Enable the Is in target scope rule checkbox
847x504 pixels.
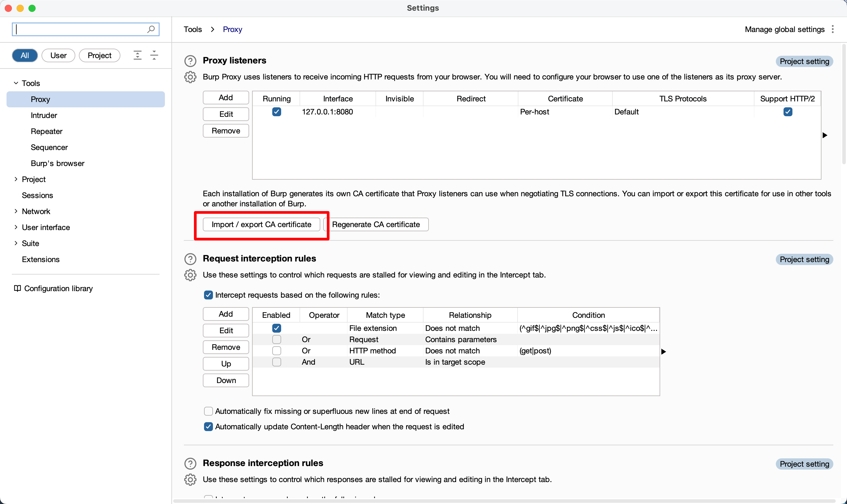pyautogui.click(x=277, y=362)
